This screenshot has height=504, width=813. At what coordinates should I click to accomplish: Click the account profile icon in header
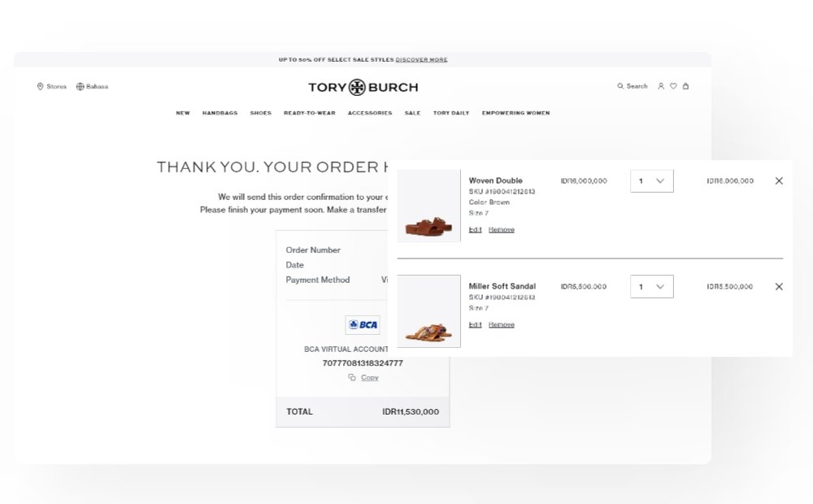pos(661,86)
